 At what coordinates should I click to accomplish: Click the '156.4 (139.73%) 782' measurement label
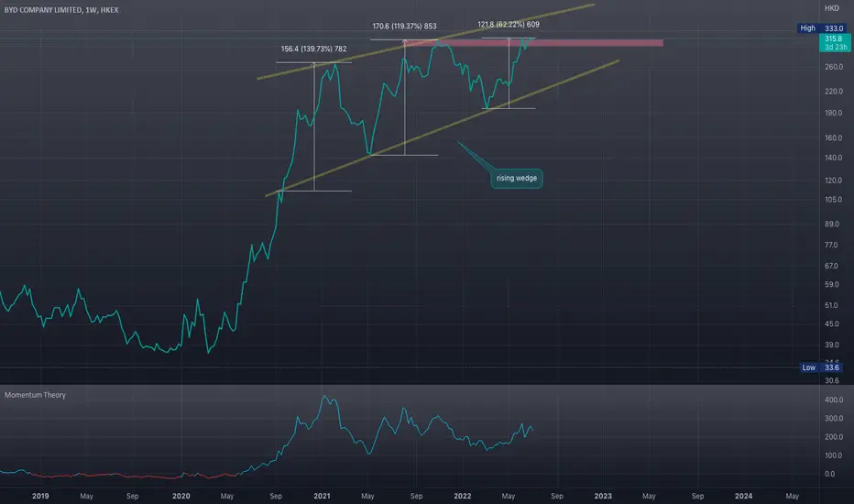pos(313,49)
